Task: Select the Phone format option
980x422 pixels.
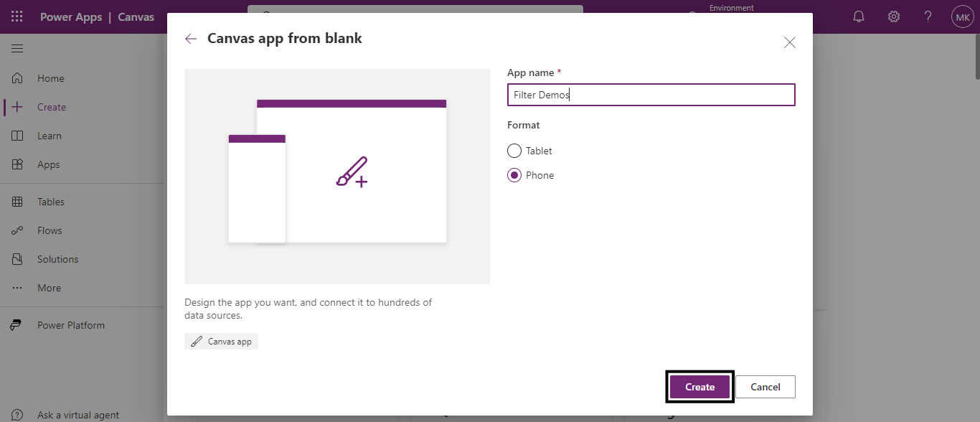Action: (514, 175)
